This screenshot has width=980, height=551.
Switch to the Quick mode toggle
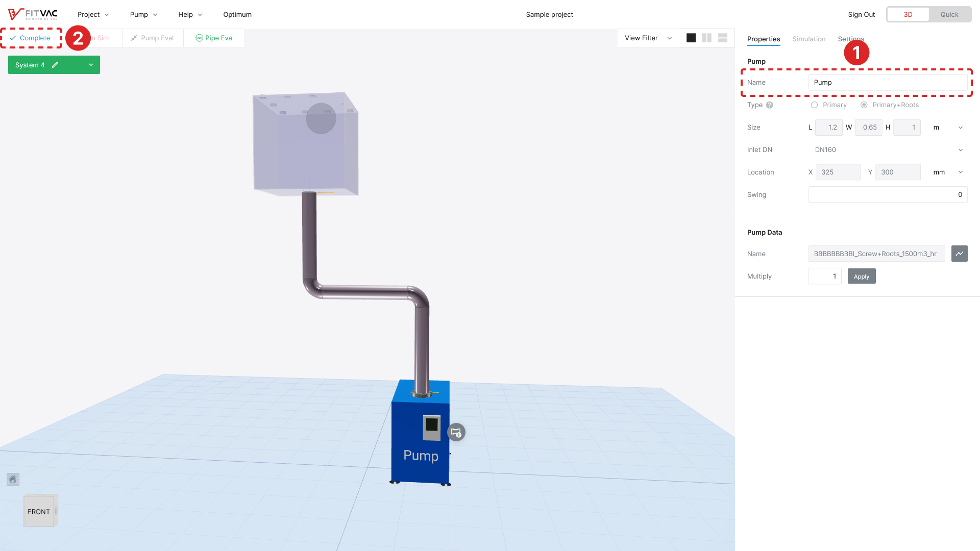[949, 14]
